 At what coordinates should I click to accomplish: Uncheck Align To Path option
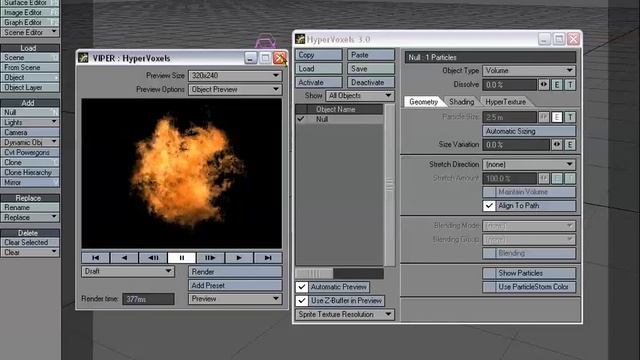(489, 206)
